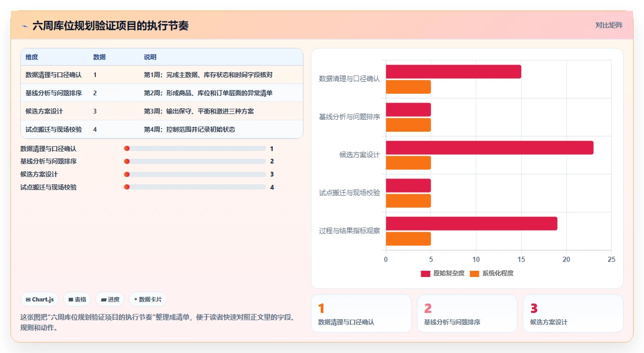Click the description starting 第2周
The height and width of the screenshot is (353, 644).
click(208, 93)
